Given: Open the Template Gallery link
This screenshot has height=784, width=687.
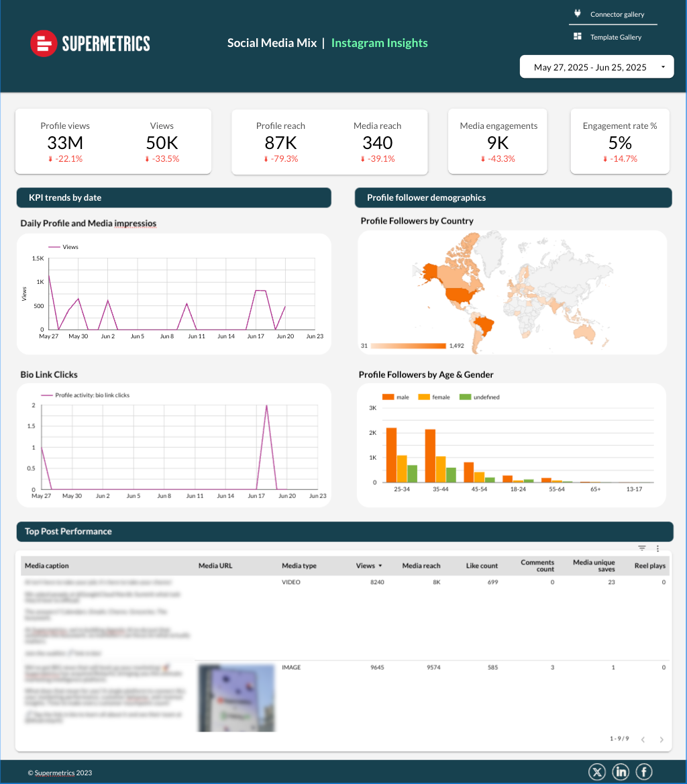Looking at the screenshot, I should click(x=615, y=37).
